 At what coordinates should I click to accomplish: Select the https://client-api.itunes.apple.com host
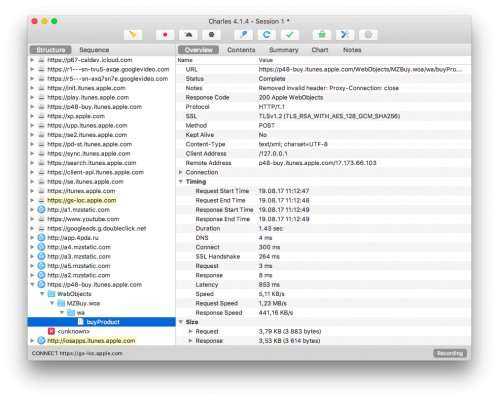click(95, 172)
